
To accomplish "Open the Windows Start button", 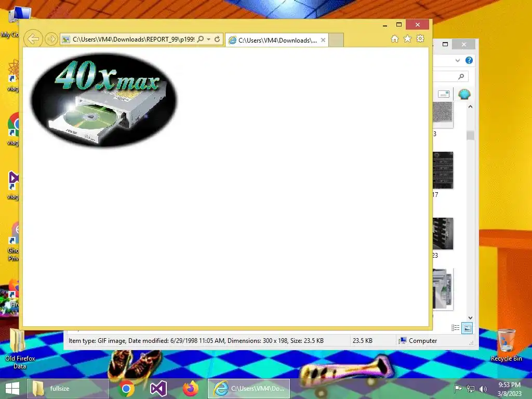I will 12,389.
